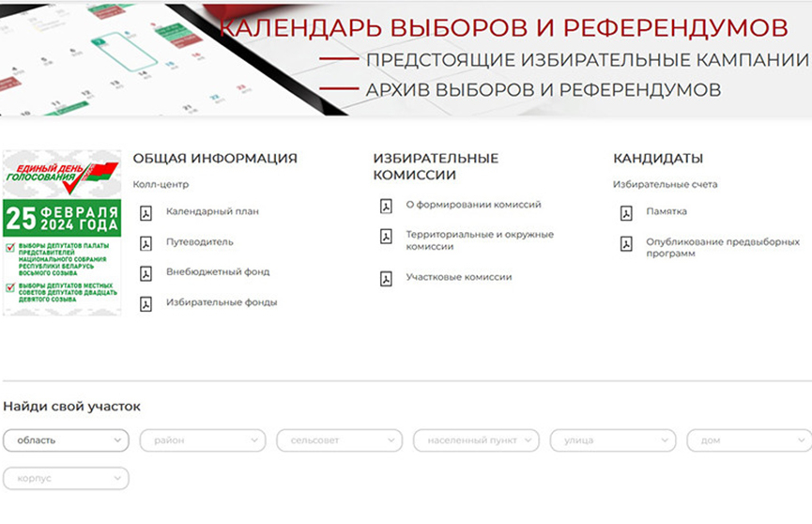812x524 pixels.
Task: Click PDF icon beside Памятка
Action: [x=626, y=213]
